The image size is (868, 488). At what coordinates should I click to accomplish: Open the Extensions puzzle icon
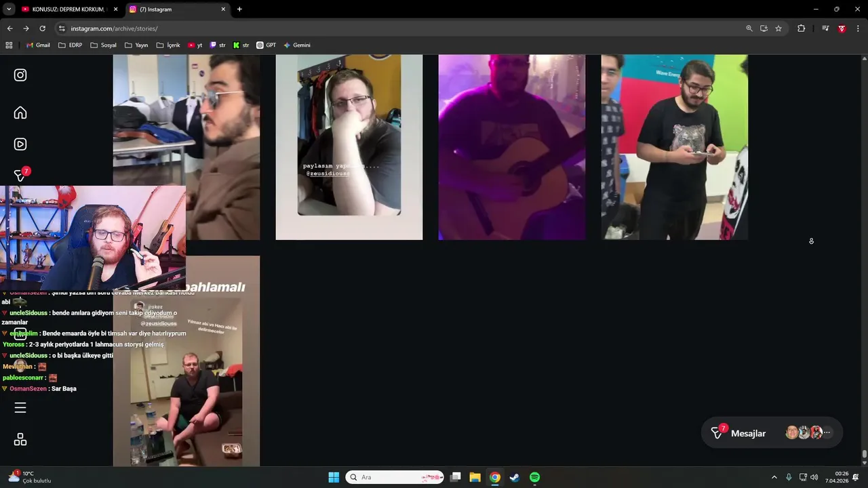click(801, 28)
